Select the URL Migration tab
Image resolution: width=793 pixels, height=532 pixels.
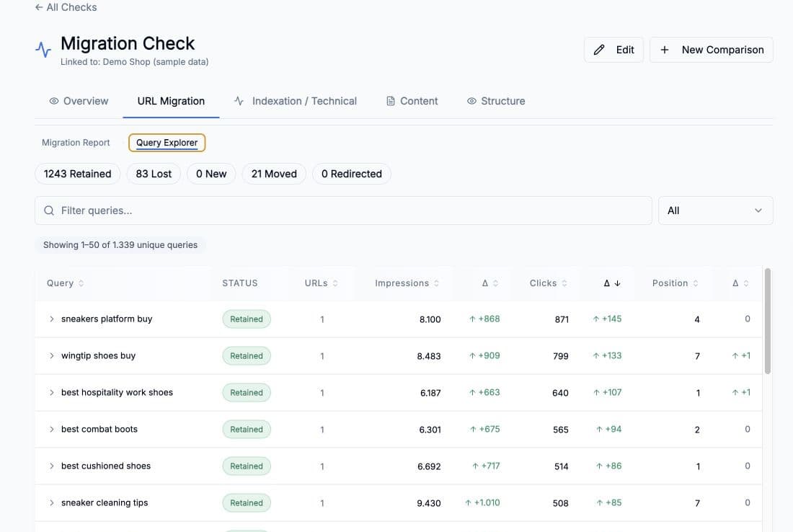pyautogui.click(x=171, y=101)
